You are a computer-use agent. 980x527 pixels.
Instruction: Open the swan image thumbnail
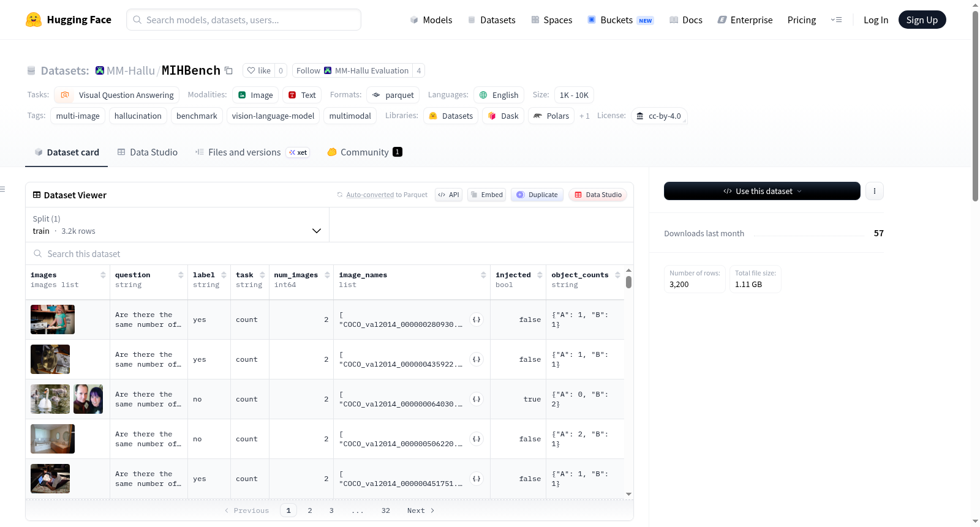coord(50,399)
